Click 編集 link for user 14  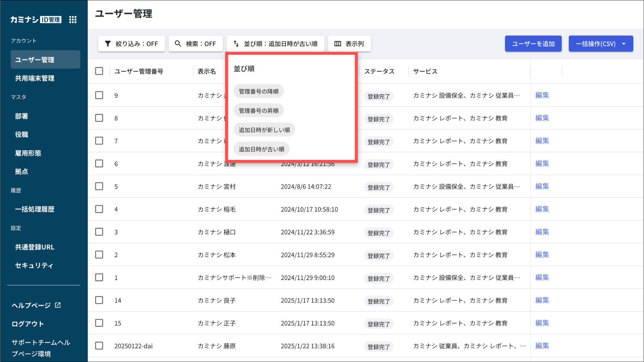pyautogui.click(x=542, y=300)
